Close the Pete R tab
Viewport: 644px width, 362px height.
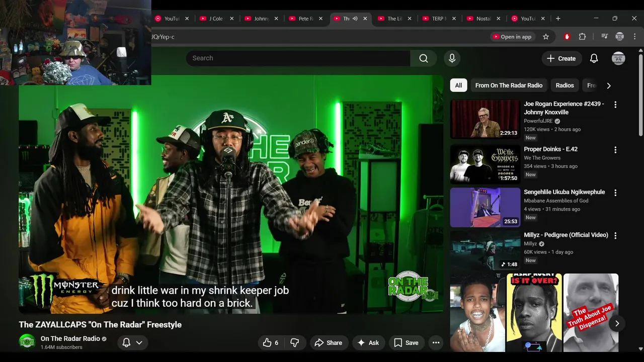[x=320, y=19]
